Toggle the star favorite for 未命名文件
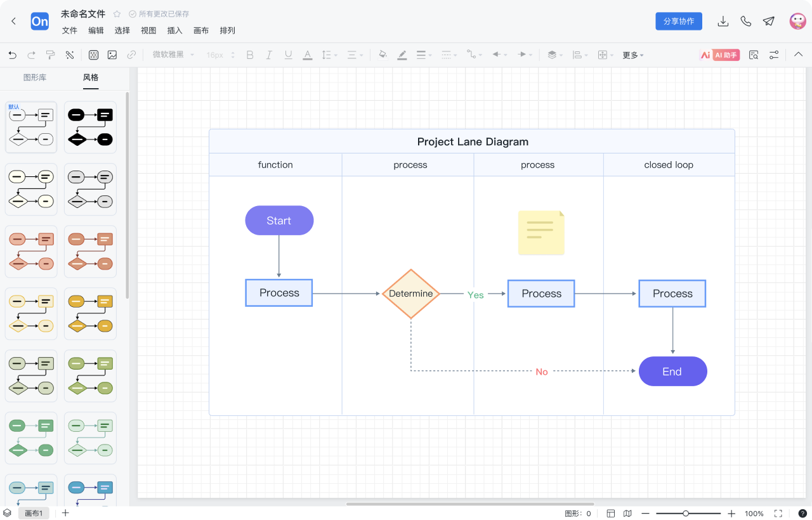The height and width of the screenshot is (520, 812). tap(117, 14)
